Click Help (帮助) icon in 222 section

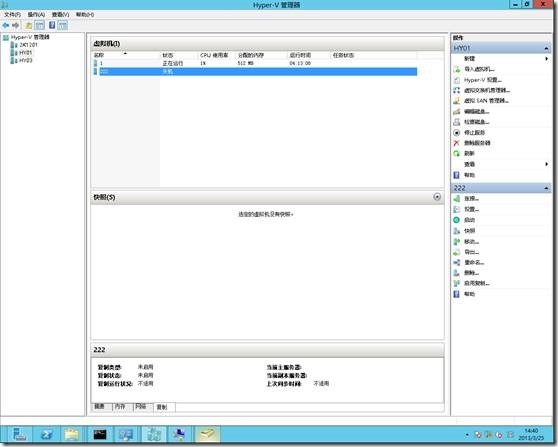coord(457,294)
